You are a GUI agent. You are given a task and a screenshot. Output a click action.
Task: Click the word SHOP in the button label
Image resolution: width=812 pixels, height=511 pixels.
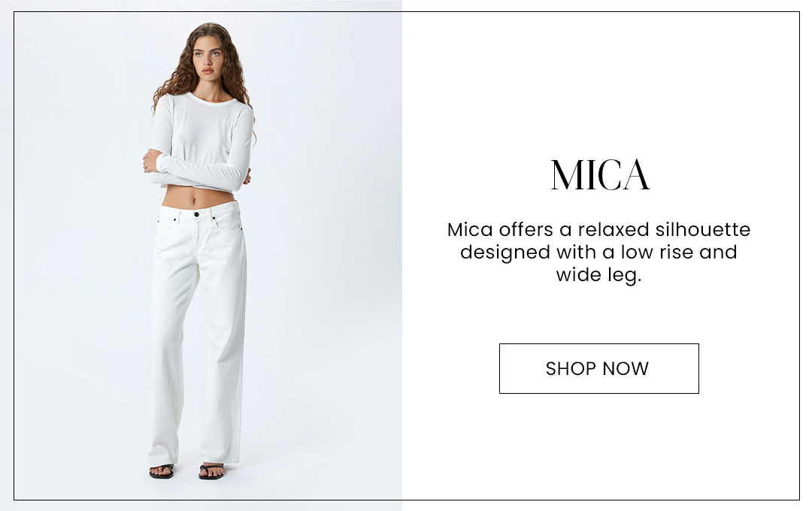coord(571,369)
